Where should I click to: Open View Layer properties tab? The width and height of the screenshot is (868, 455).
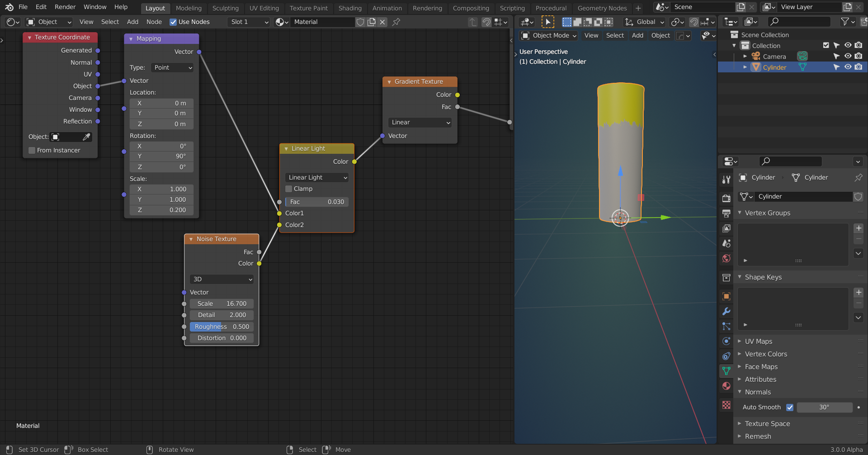pos(726,228)
